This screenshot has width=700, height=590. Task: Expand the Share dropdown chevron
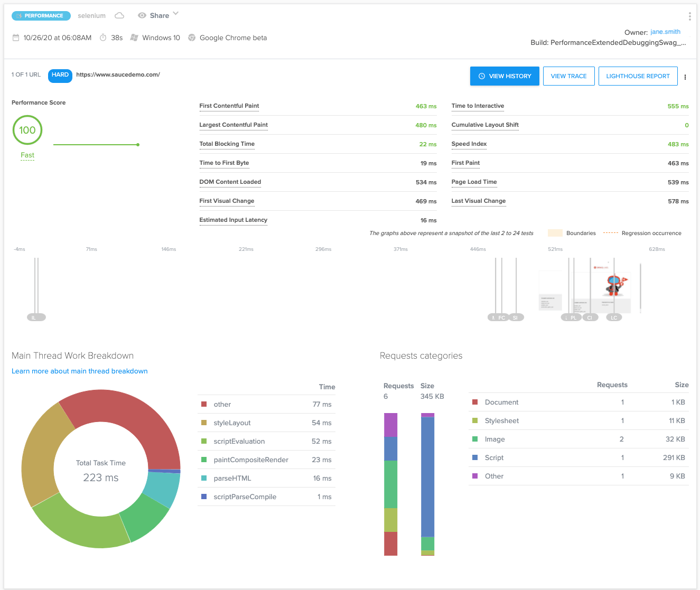tap(176, 14)
